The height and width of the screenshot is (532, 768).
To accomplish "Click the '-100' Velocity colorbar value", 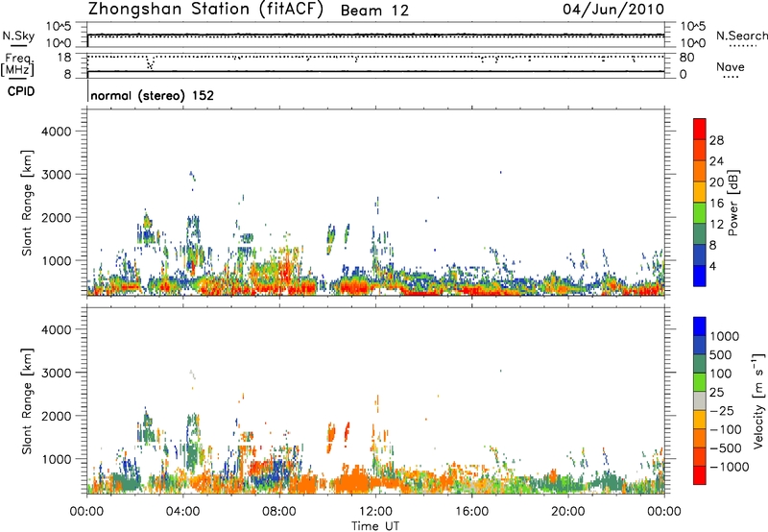I will pyautogui.click(x=725, y=429).
